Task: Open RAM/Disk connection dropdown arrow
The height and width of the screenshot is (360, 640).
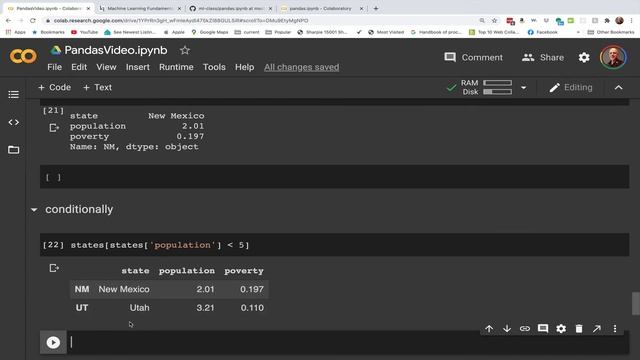Action: (x=523, y=87)
